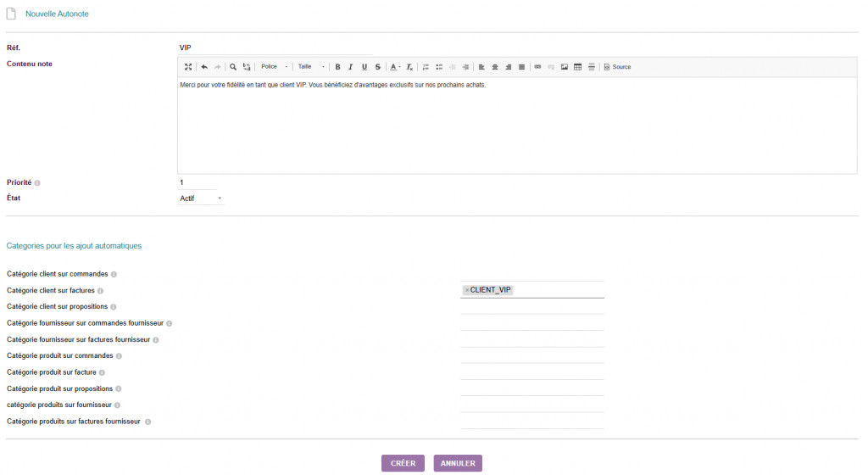Insert an image into the note

point(564,67)
